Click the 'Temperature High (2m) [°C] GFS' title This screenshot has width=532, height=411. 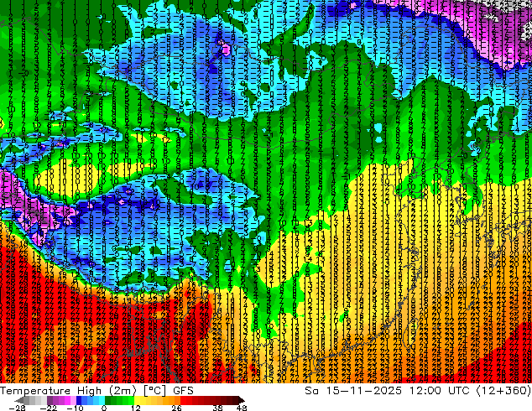click(x=96, y=391)
